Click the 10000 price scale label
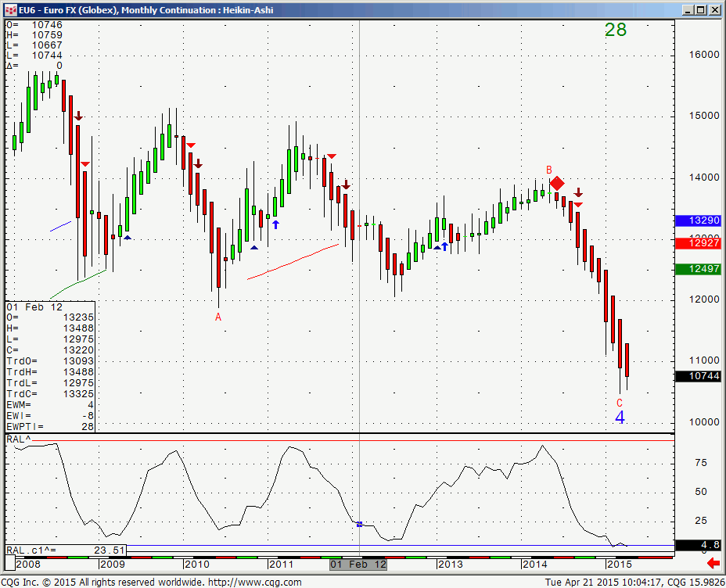Screen dimensions: 726x588 704,422
